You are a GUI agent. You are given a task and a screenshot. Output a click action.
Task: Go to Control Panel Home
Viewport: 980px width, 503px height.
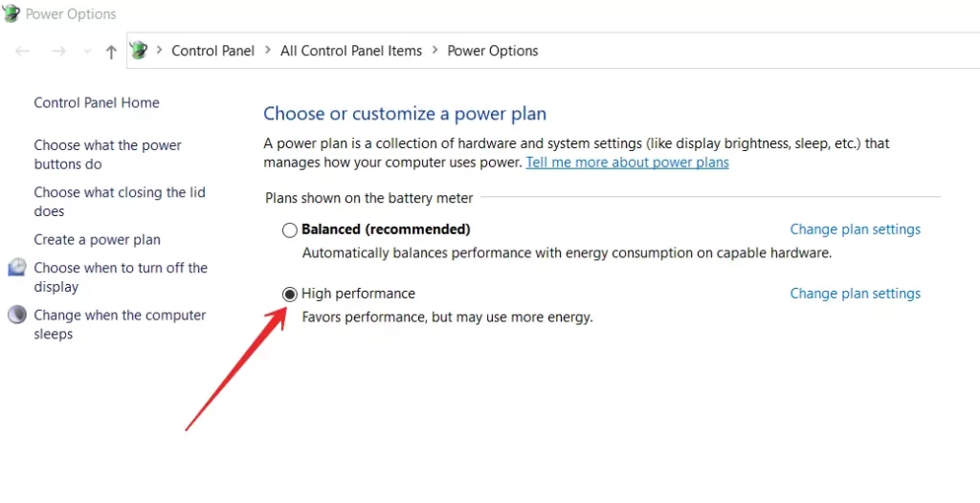pyautogui.click(x=97, y=102)
